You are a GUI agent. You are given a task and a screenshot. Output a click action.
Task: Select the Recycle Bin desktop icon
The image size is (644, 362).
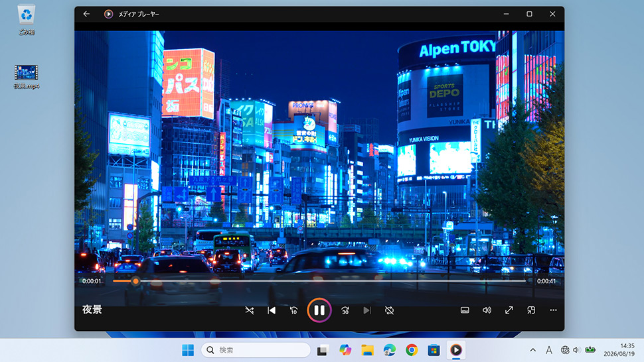[27, 21]
